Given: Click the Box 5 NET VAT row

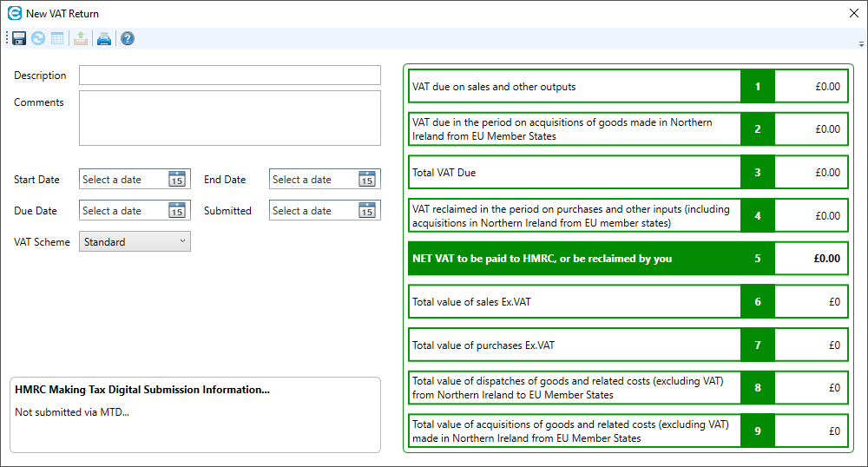Looking at the screenshot, I should pyautogui.click(x=573, y=259).
